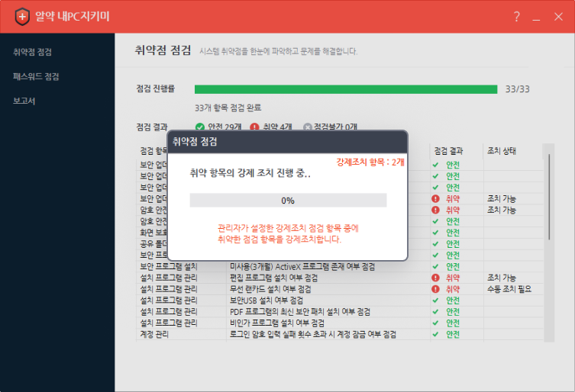Click the 취약점 점검 dialog title bar
Viewport: 575px width, 392px height.
tap(287, 142)
